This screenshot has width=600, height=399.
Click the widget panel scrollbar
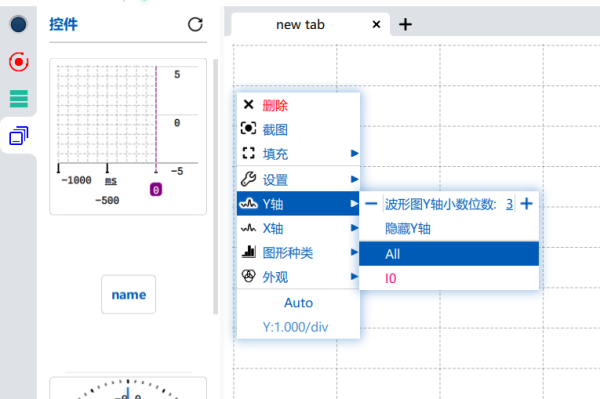point(215,187)
